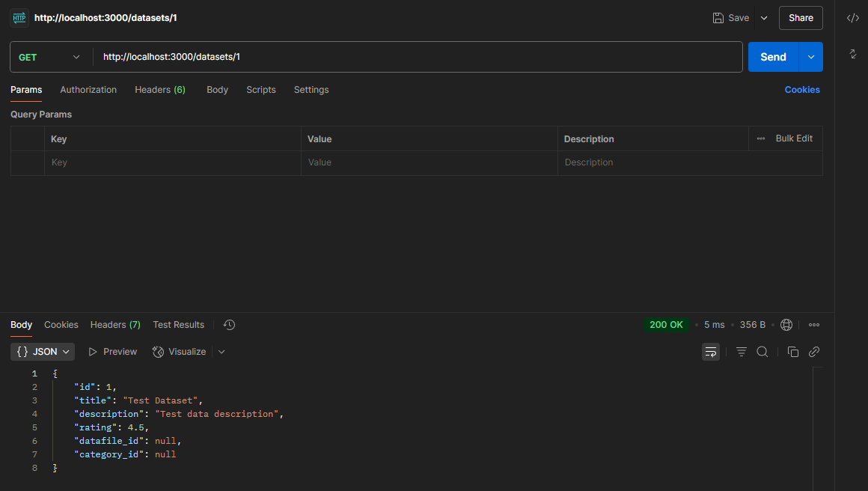Open the Preview response view
This screenshot has width=868, height=491.
(x=113, y=352)
